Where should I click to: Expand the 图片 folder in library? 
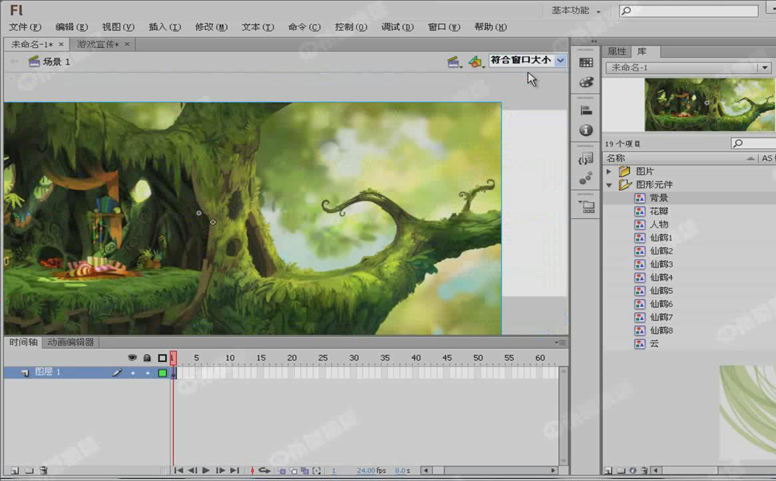(x=609, y=171)
